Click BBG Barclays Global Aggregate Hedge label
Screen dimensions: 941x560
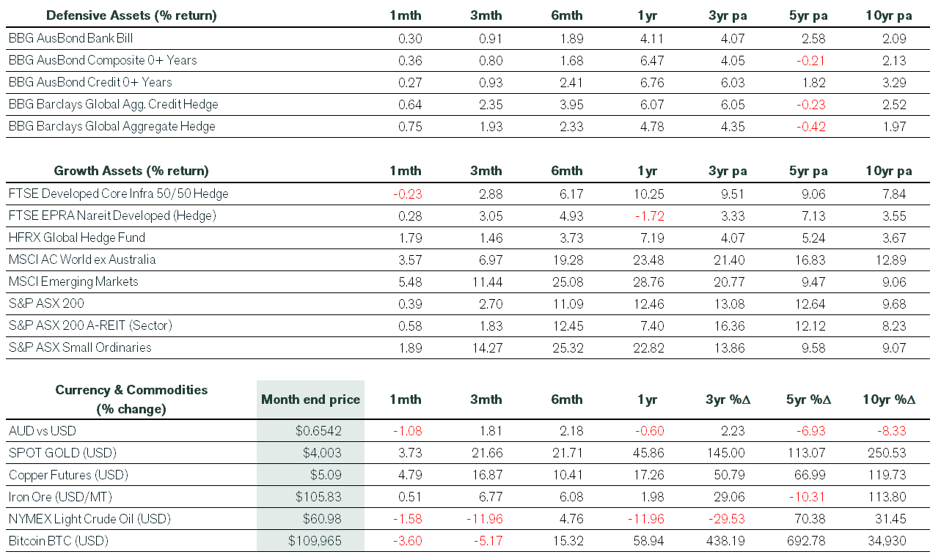pyautogui.click(x=111, y=126)
